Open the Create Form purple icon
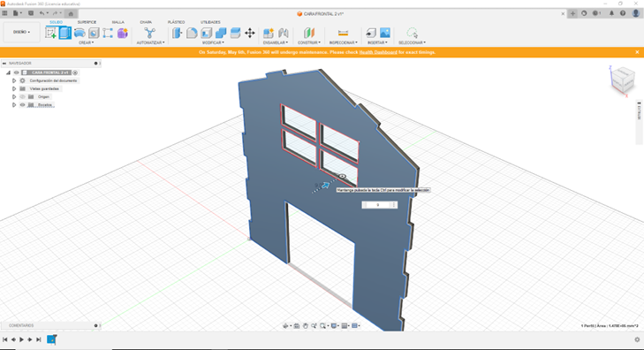This screenshot has height=350, width=644. tap(123, 33)
